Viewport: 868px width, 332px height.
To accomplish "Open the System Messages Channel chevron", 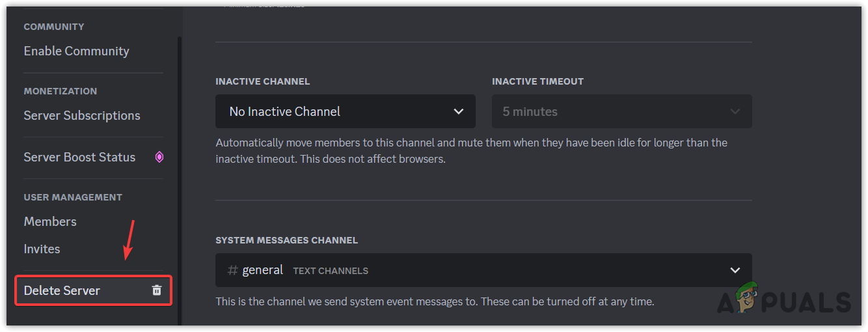I will tap(735, 270).
